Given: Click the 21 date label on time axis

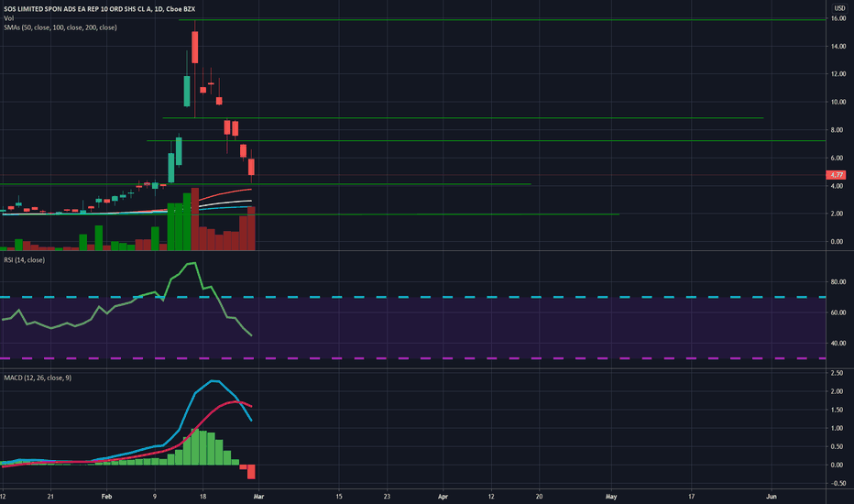Looking at the screenshot, I should (50, 497).
